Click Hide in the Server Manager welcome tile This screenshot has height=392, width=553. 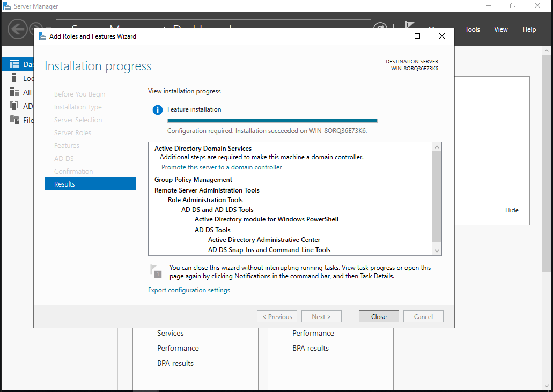point(512,210)
